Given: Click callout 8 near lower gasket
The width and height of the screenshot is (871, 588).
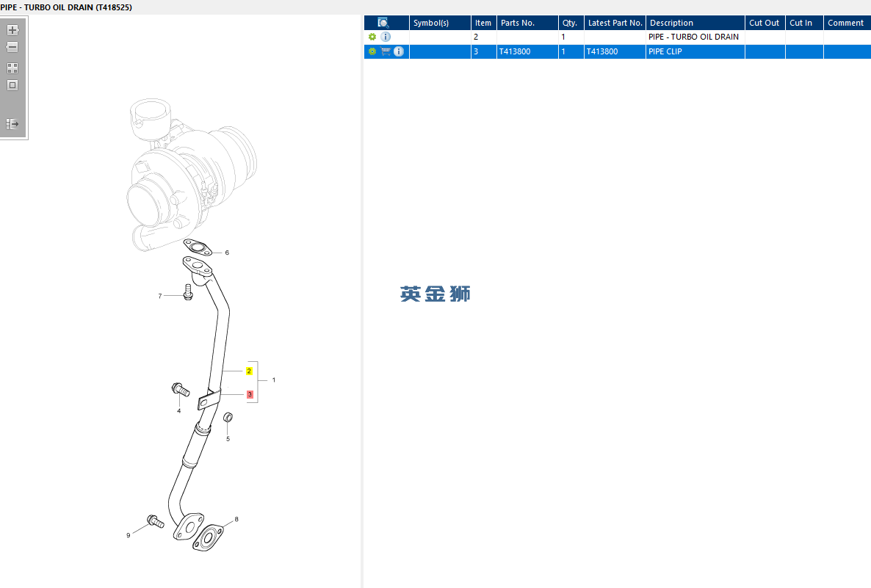Looking at the screenshot, I should 236,519.
